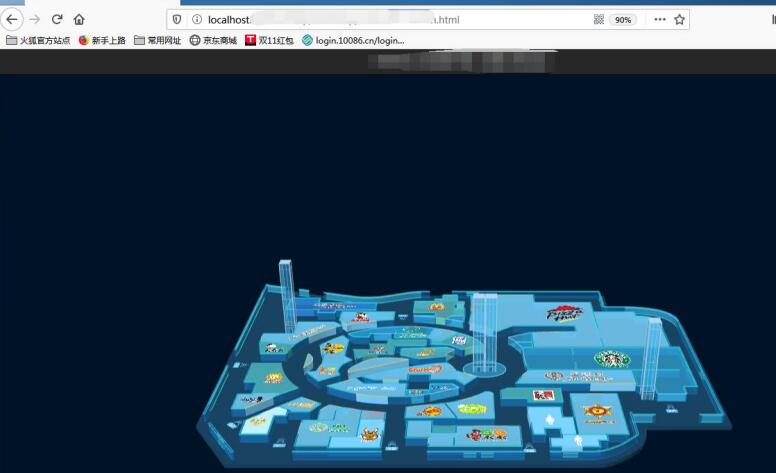
Task: Show site information via the info icon
Action: tap(197, 19)
